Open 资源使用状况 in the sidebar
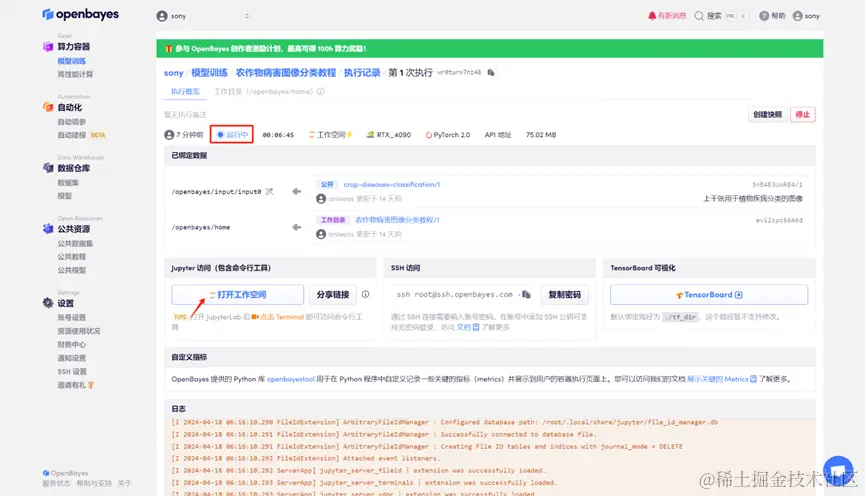 79,330
